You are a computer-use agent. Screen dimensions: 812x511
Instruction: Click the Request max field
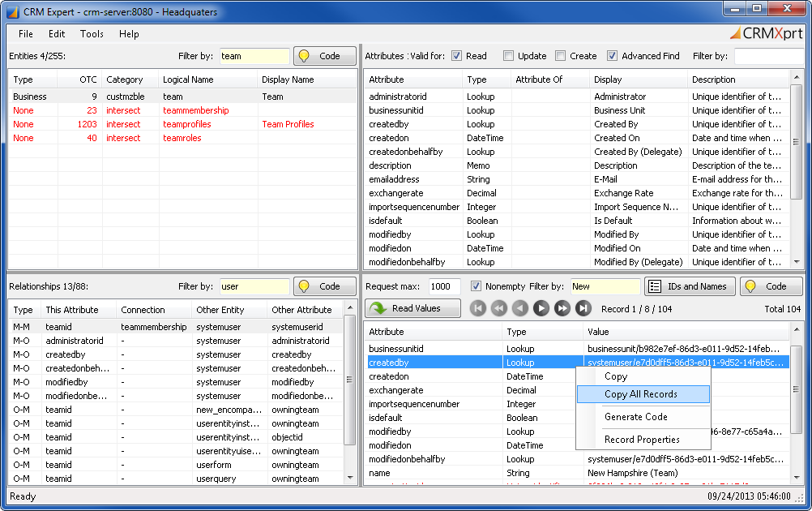(x=445, y=286)
